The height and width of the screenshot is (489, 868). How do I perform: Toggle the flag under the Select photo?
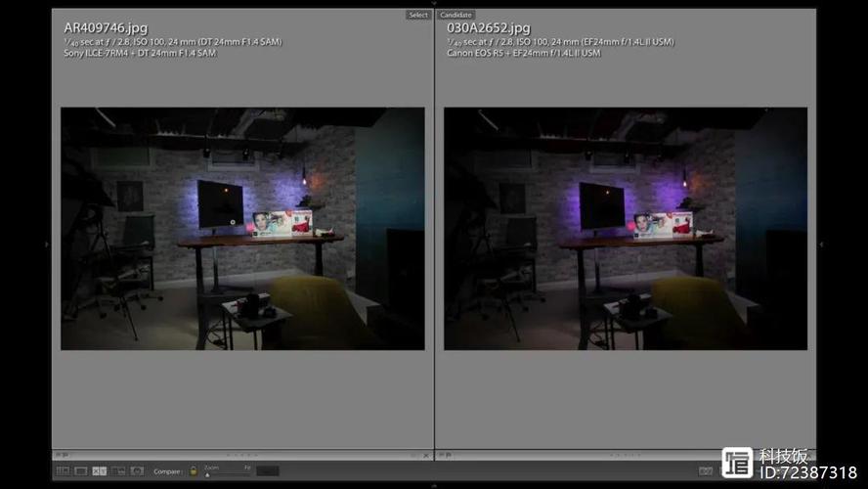(x=61, y=455)
